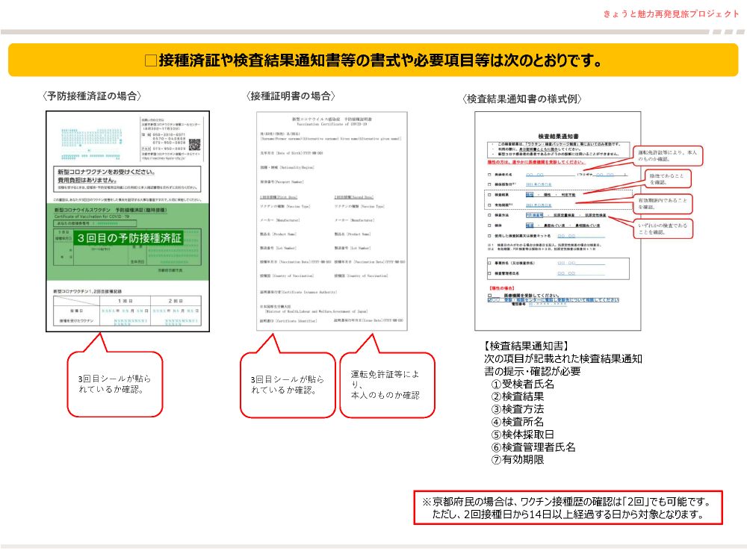The width and height of the screenshot is (747, 560).
Task: Click the green 3回目の予防接種済証 label
Action: pyautogui.click(x=128, y=238)
